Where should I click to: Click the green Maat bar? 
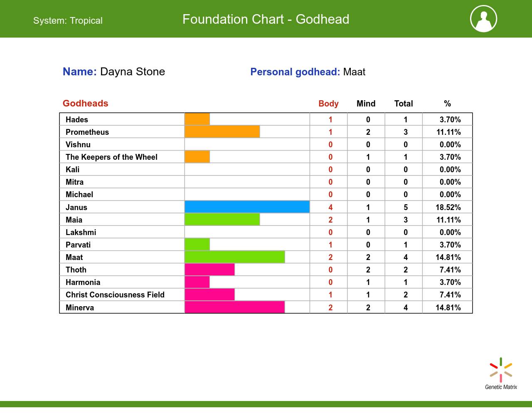[234, 257]
